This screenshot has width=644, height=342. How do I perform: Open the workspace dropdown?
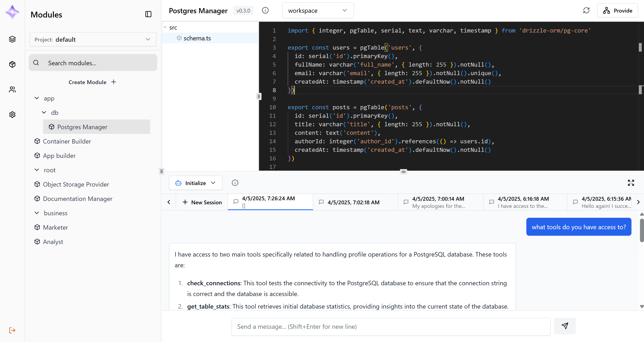point(318,11)
